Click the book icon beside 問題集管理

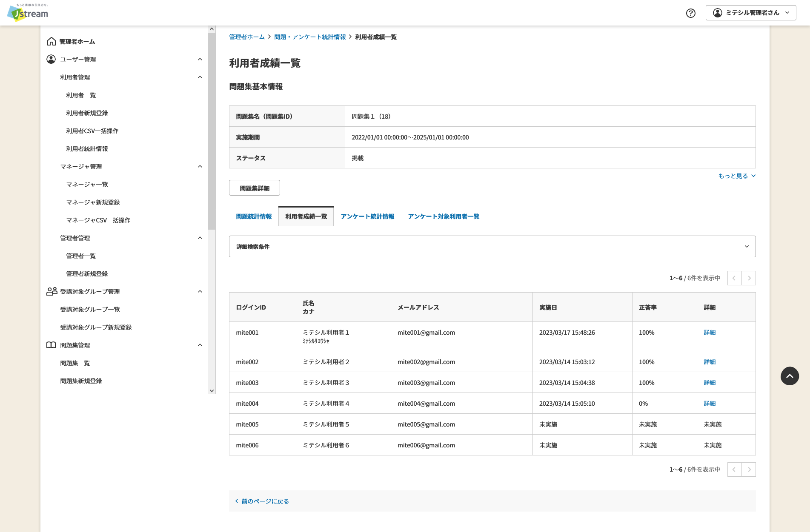click(x=51, y=345)
